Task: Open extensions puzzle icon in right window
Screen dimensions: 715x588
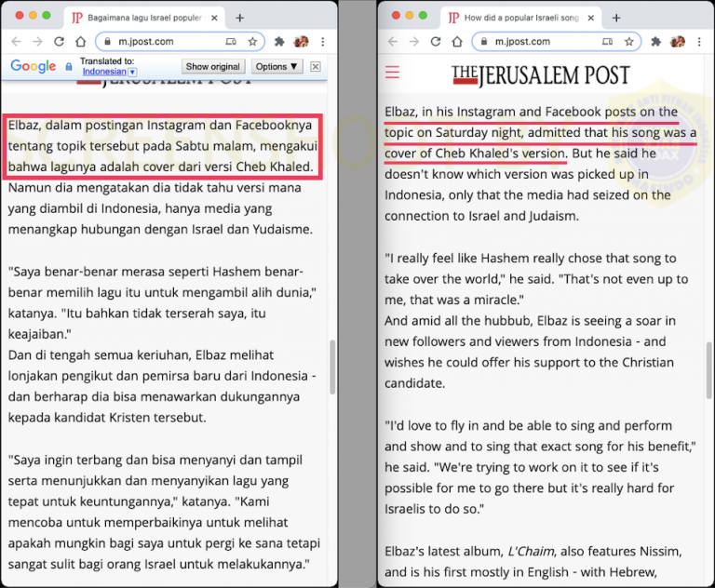Action: (655, 42)
